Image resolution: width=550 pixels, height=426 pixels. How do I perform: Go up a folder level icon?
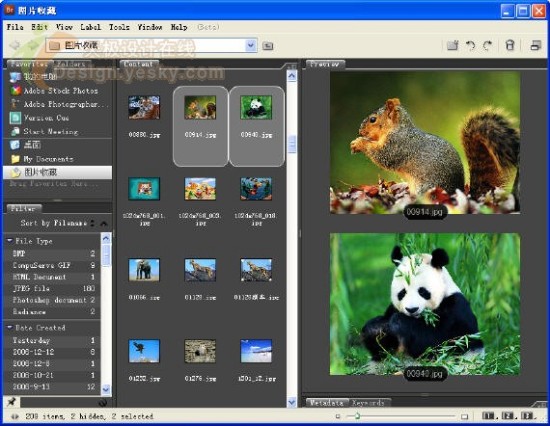pos(268,46)
